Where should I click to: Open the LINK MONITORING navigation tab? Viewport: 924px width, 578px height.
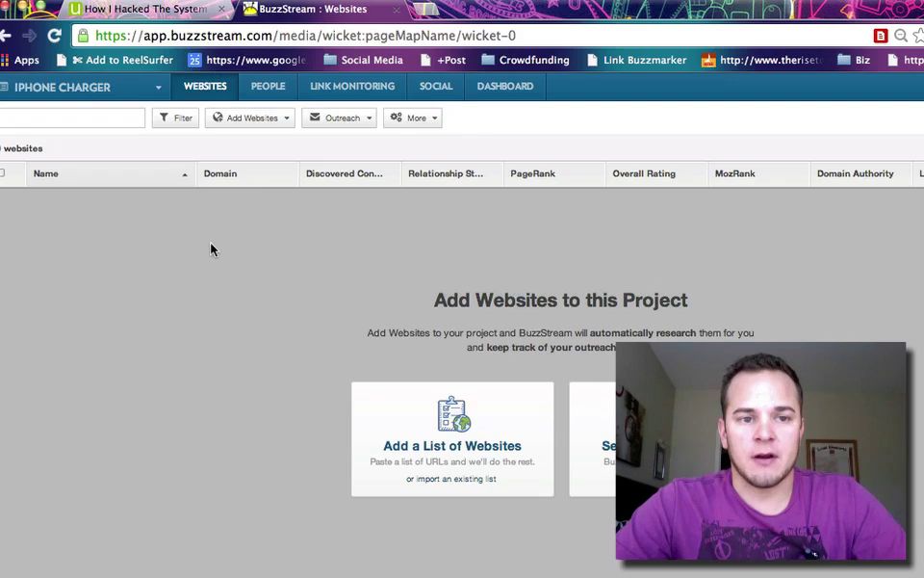[352, 87]
